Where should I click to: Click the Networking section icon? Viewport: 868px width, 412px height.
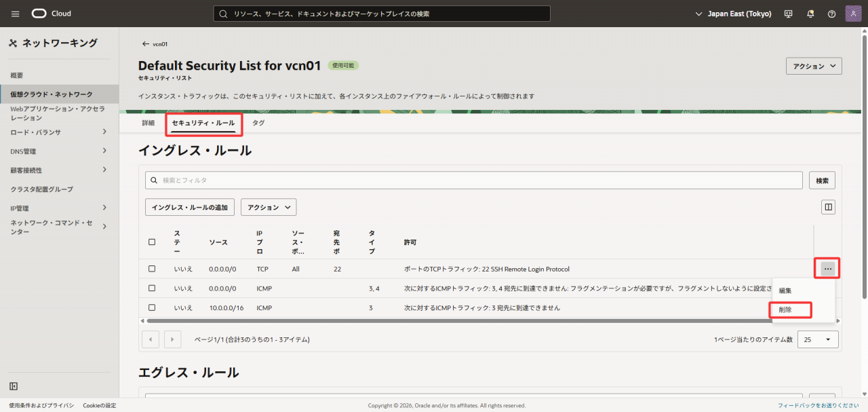13,43
